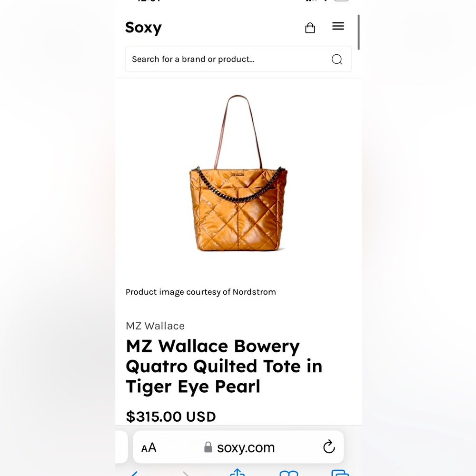This screenshot has width=476, height=476.
Task: Open the Safari bookmarks icon
Action: (288, 474)
